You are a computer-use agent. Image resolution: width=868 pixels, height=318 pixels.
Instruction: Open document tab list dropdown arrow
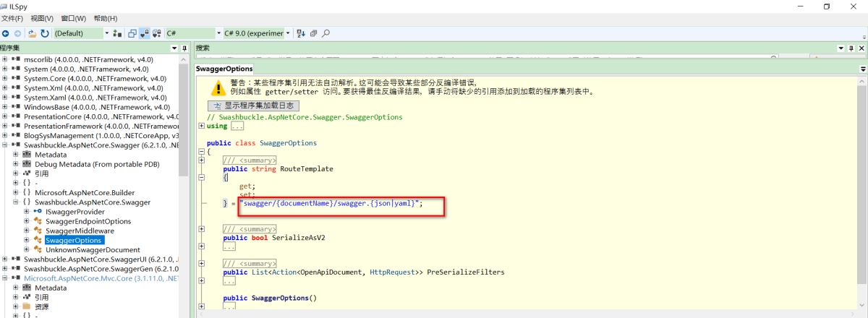863,69
